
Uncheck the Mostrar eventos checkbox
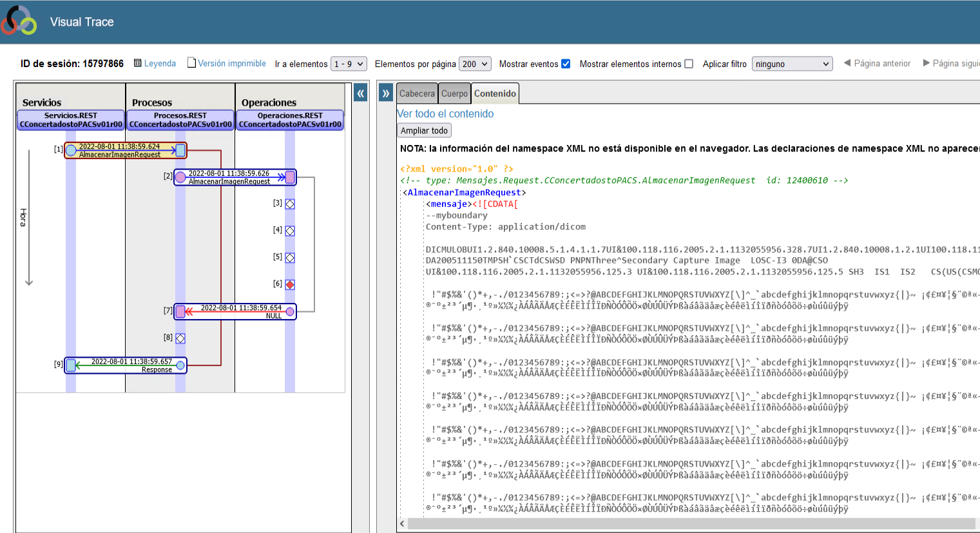(x=566, y=64)
